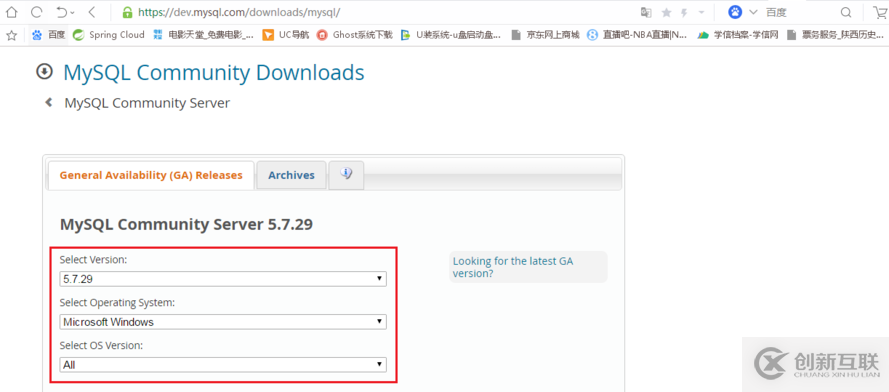Open the 票务服务 bookmark

pos(835,35)
